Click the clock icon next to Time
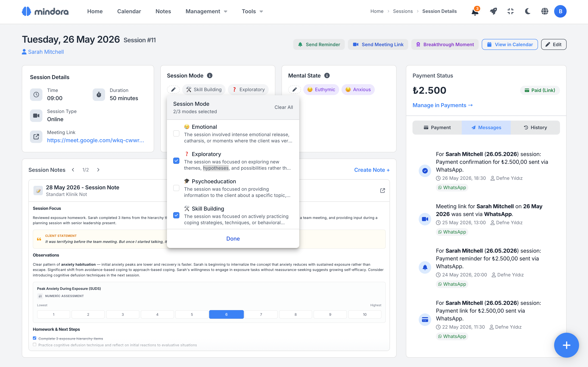 click(x=36, y=95)
